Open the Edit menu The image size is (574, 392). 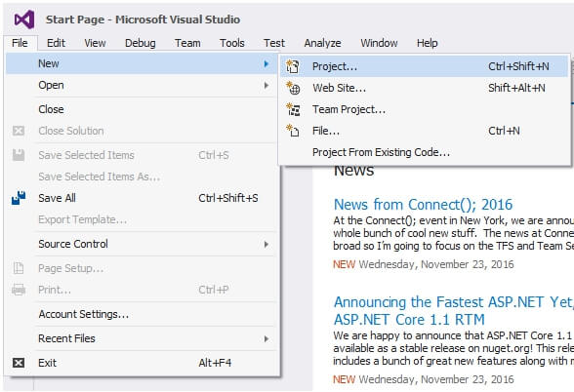56,43
